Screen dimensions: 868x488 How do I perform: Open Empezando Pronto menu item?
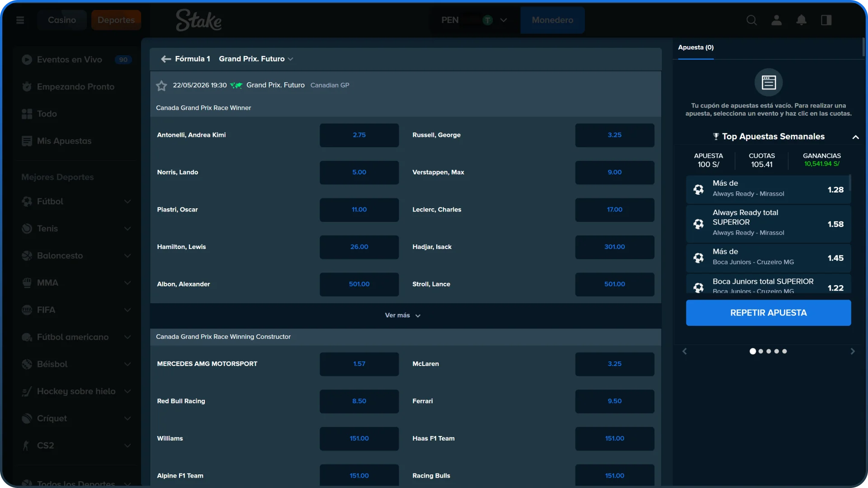77,87
